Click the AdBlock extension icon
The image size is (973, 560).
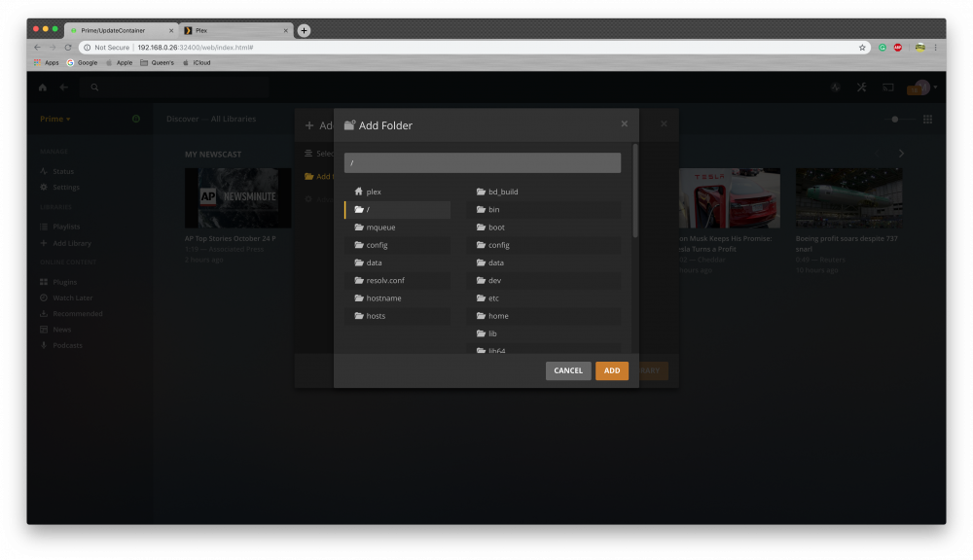tap(898, 47)
